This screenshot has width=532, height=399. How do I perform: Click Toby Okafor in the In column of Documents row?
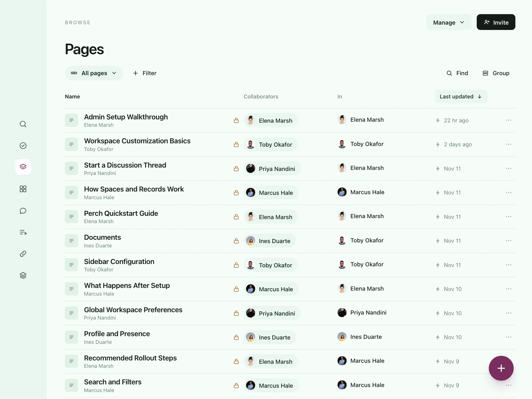click(361, 240)
